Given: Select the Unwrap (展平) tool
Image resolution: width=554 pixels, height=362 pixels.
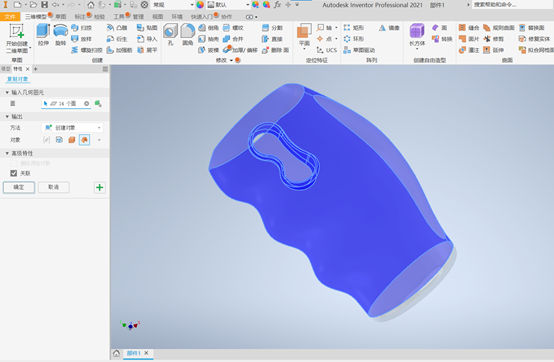Looking at the screenshot, I should coord(147,50).
